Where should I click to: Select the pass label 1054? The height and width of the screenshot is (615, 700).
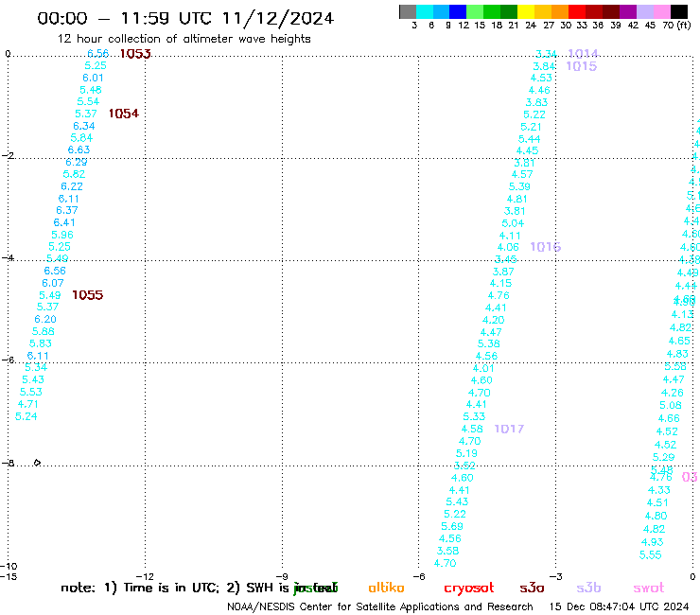click(x=124, y=114)
